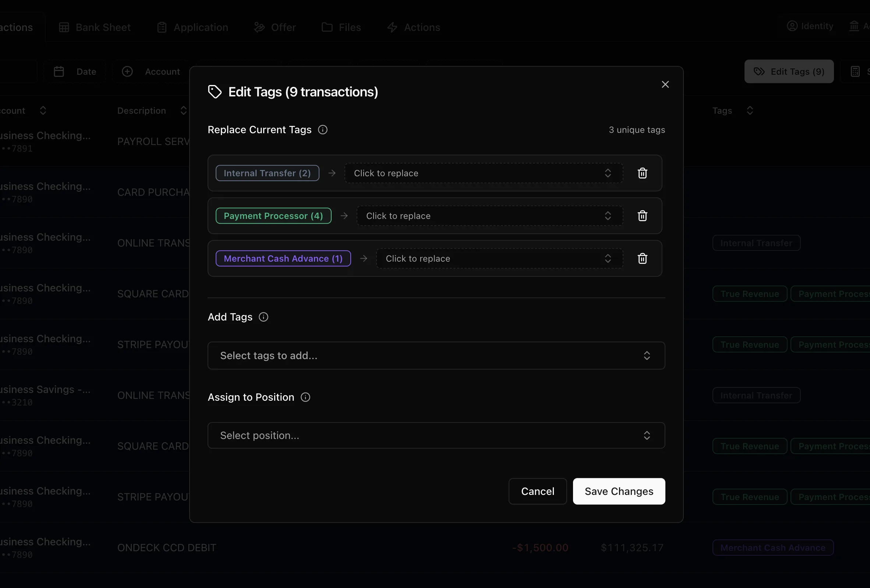Click Internal Transfer tag on Business Savings row

pyautogui.click(x=756, y=395)
